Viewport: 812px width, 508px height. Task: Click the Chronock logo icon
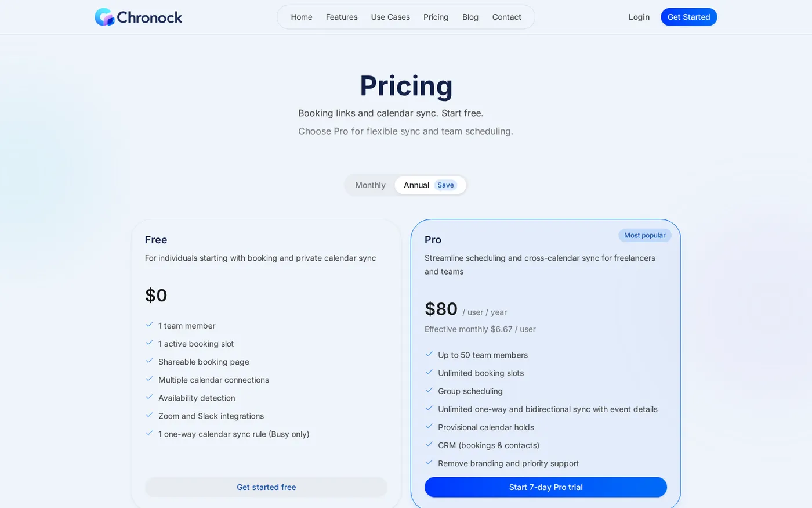click(x=104, y=17)
